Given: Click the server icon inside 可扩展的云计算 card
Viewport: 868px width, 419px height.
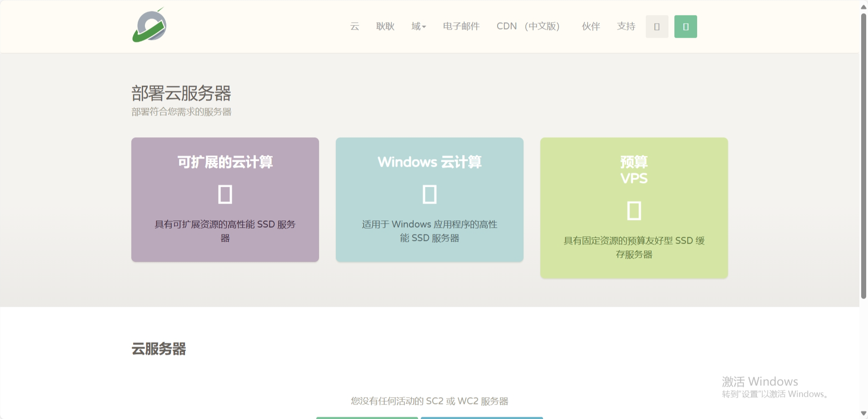Looking at the screenshot, I should [x=224, y=194].
